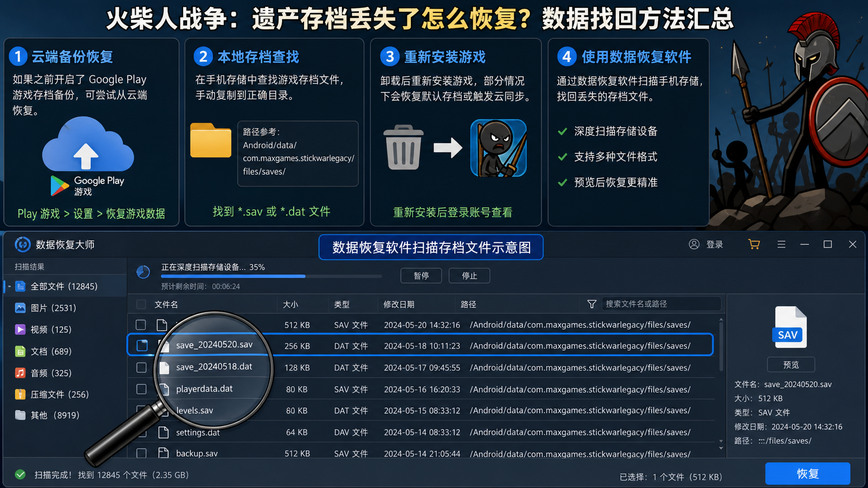The height and width of the screenshot is (488, 868).
Task: Check the box for playerdata.dat
Action: [142, 389]
